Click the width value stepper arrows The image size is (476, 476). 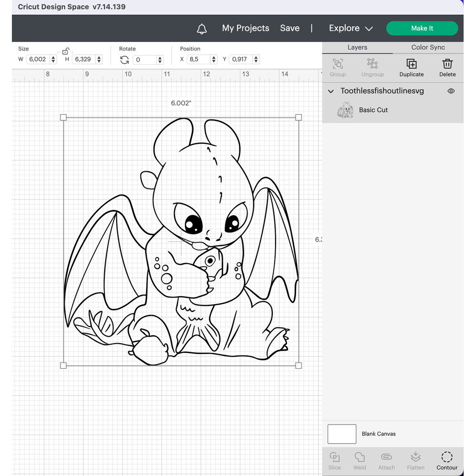(53, 59)
